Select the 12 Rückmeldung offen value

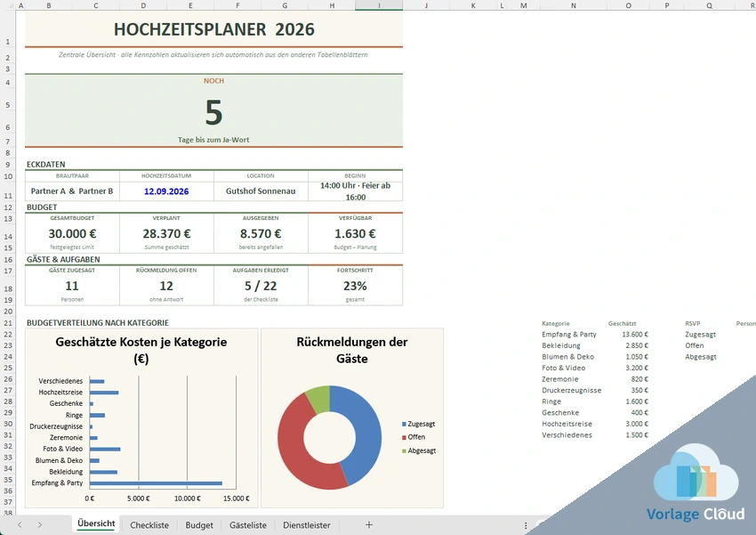166,286
